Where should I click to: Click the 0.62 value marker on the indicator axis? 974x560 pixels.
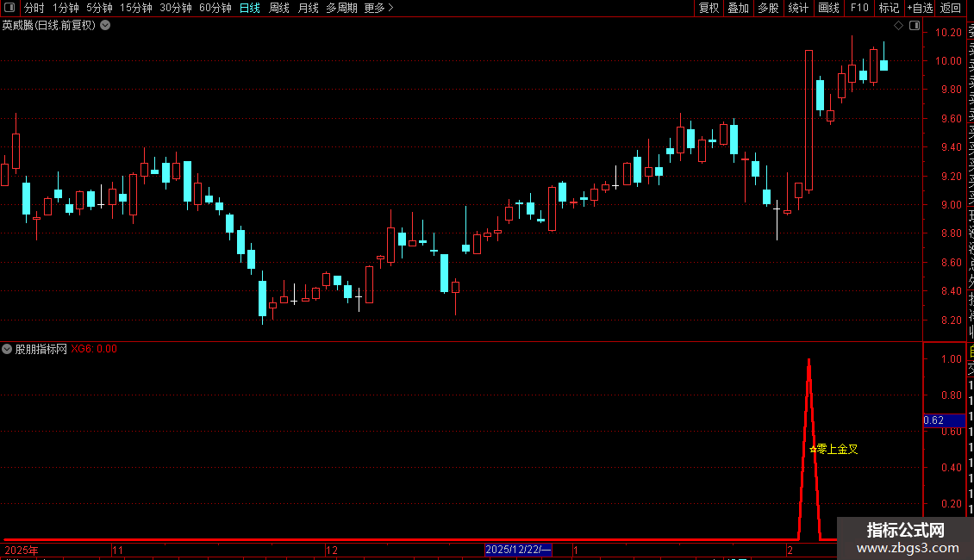point(944,420)
